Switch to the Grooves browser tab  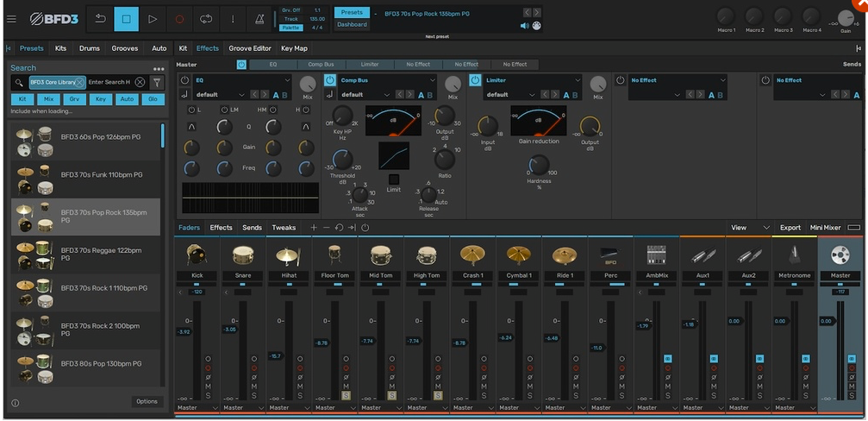click(124, 48)
